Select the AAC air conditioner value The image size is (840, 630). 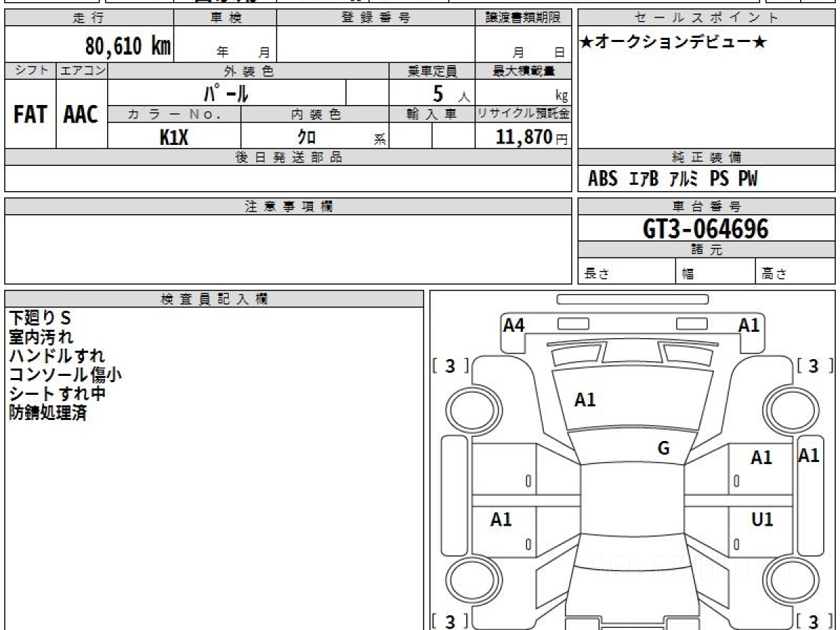point(81,115)
